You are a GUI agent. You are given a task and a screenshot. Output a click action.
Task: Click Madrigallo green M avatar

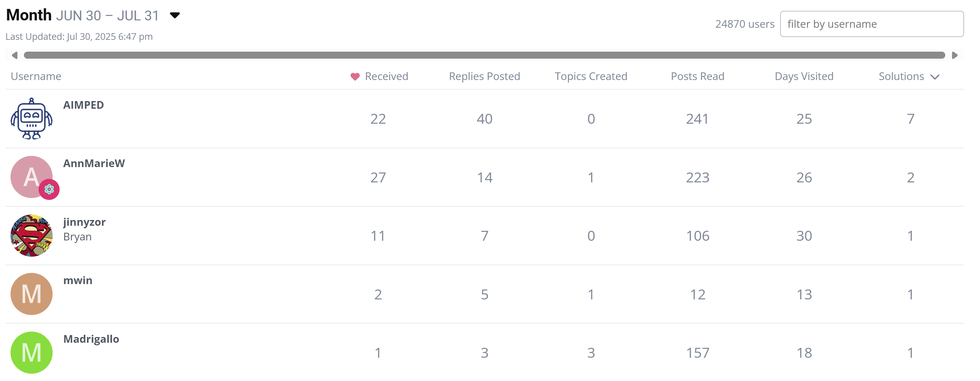[31, 352]
